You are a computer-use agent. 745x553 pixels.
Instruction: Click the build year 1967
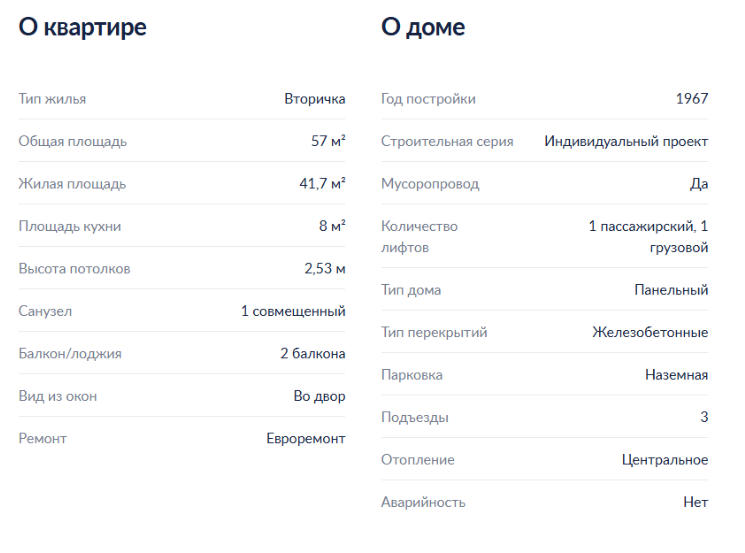click(691, 99)
